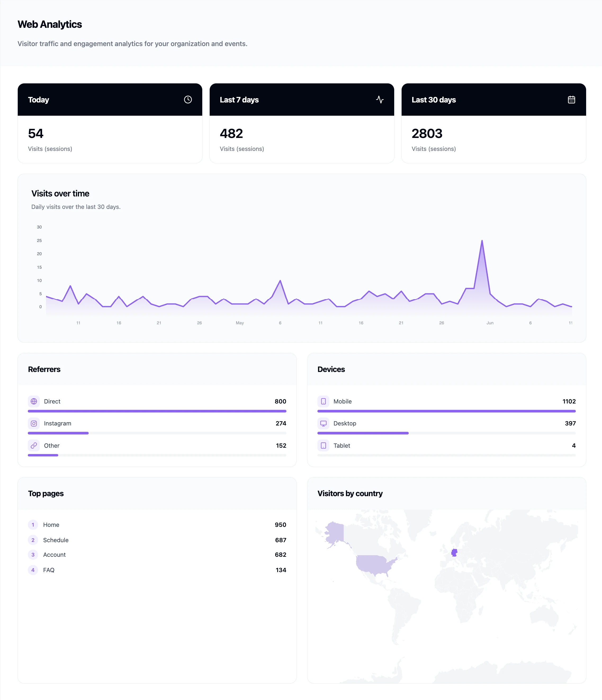Click the 1102 count for Mobile

pyautogui.click(x=569, y=401)
